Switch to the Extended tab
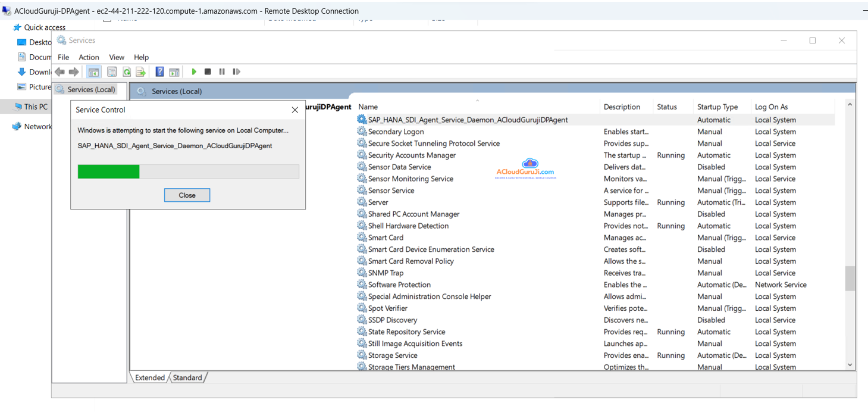Screen dimensions: 868x412 click(x=150, y=377)
